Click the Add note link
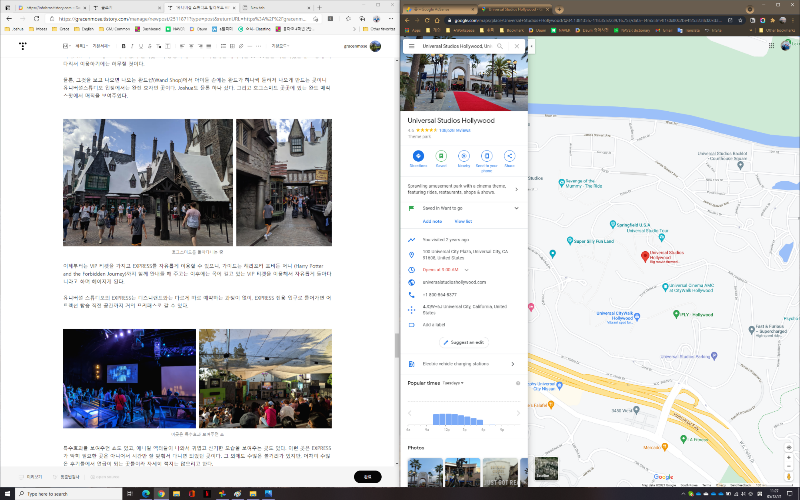800x500 pixels. click(x=432, y=221)
